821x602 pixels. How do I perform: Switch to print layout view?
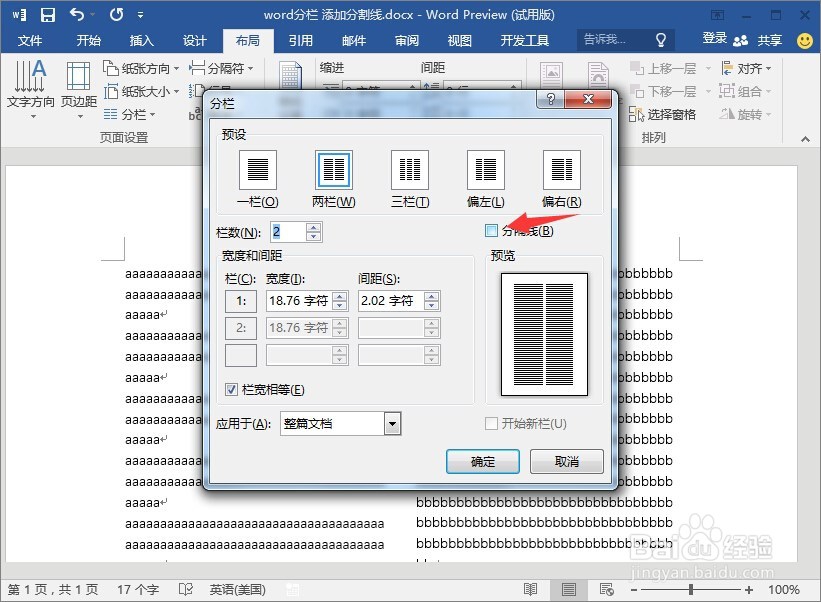569,590
